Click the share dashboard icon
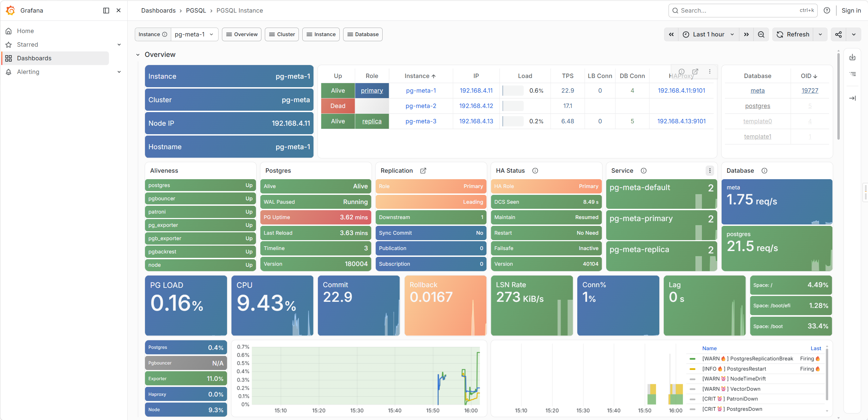This screenshot has width=868, height=420. point(838,34)
